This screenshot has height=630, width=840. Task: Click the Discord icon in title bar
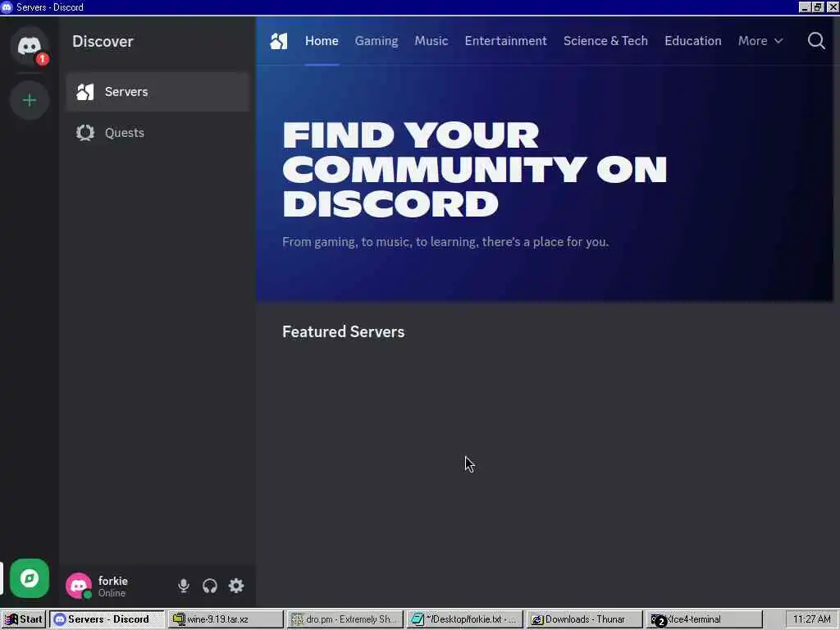(7, 7)
